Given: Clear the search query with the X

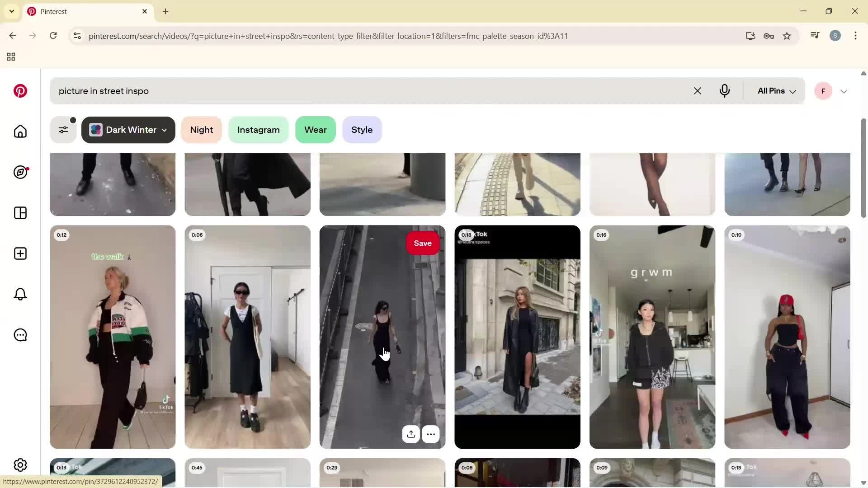Looking at the screenshot, I should tap(697, 91).
